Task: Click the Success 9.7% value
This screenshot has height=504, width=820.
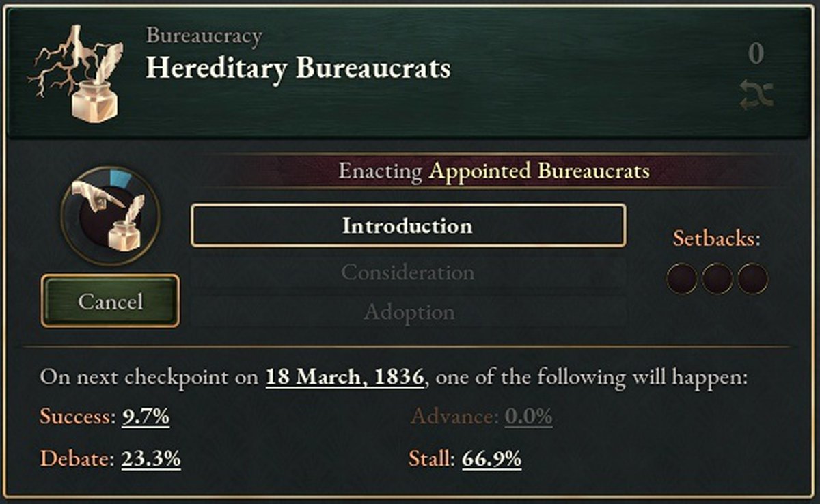Action: pyautogui.click(x=146, y=417)
